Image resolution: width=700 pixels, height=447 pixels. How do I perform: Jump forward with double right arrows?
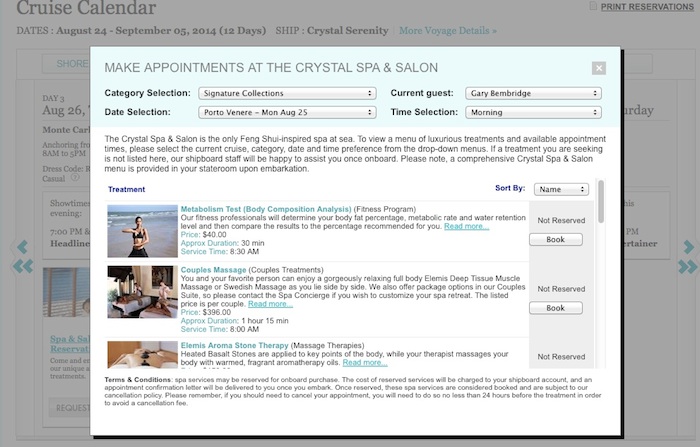688,267
